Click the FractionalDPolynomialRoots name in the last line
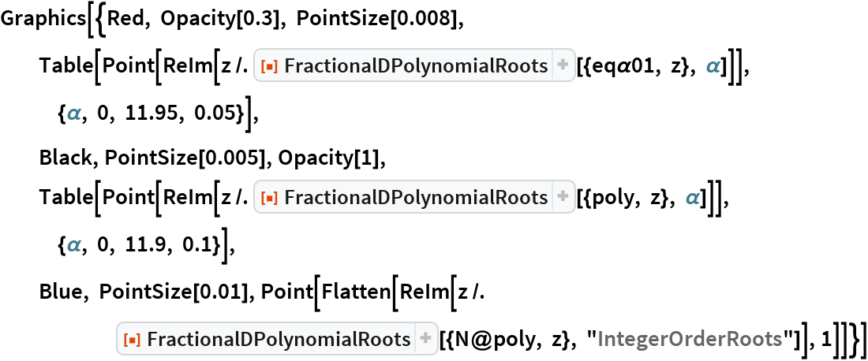This screenshot has width=868, height=361. point(278,340)
